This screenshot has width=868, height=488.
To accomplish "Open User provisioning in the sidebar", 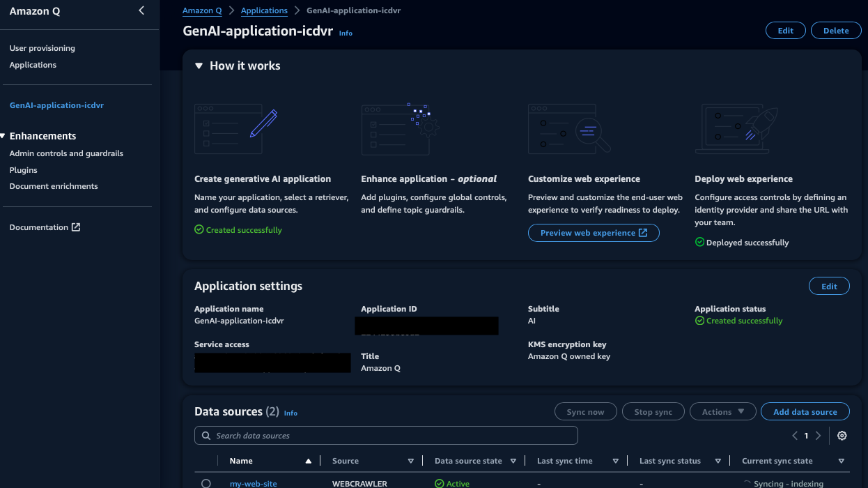I will coord(42,48).
